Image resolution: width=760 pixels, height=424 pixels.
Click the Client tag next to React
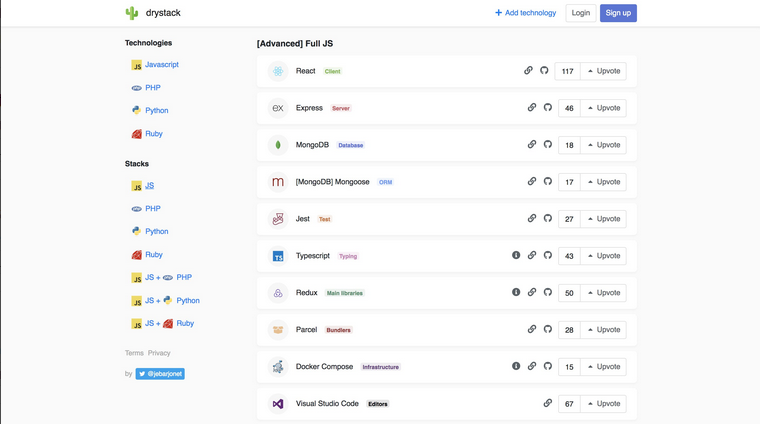tap(332, 71)
